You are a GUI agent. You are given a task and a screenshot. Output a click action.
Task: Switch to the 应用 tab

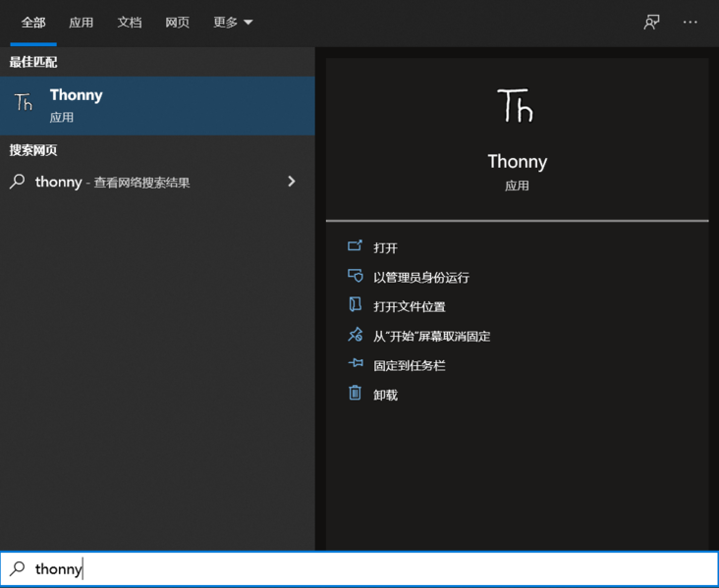pyautogui.click(x=82, y=22)
